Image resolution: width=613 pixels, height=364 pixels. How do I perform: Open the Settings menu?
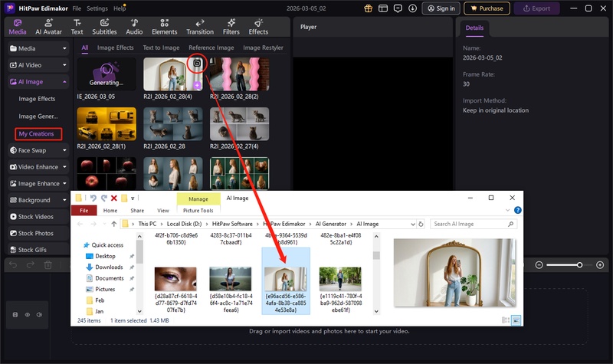pos(97,8)
